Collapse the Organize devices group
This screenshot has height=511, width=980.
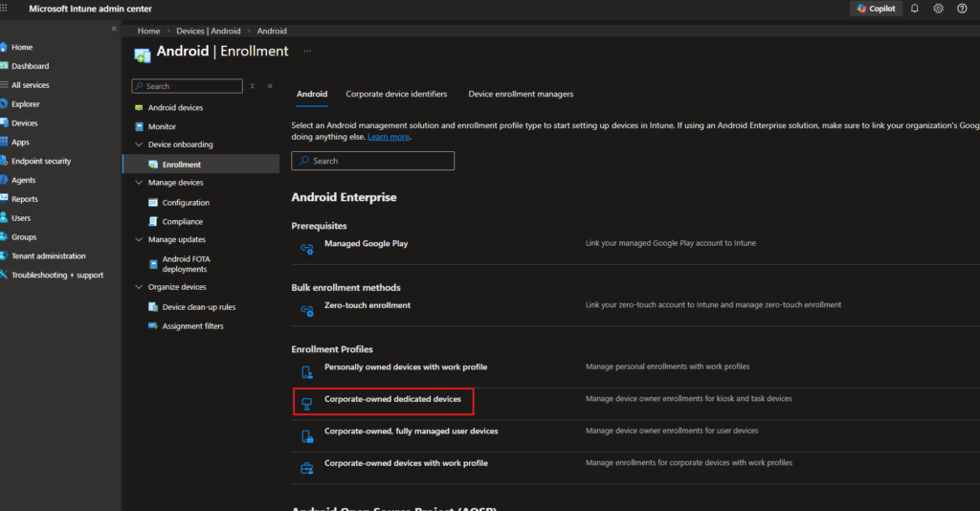tap(139, 287)
